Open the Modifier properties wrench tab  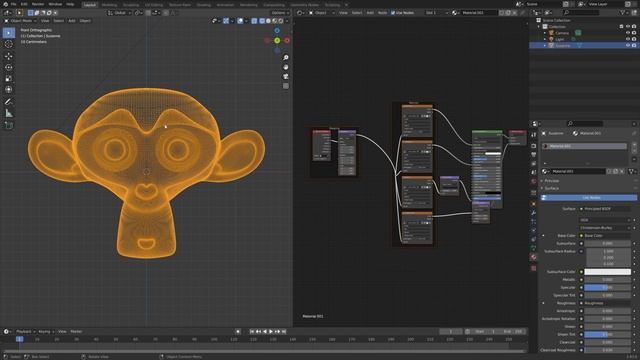[533, 213]
